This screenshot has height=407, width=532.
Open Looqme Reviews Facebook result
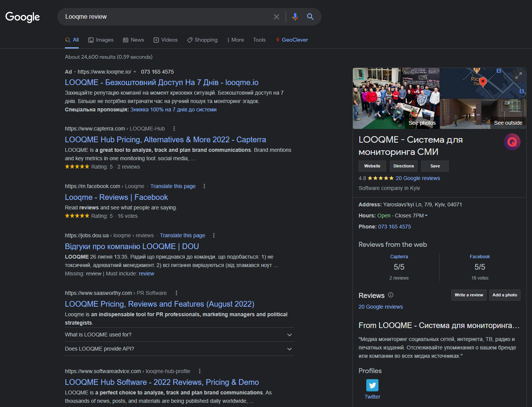coord(116,197)
